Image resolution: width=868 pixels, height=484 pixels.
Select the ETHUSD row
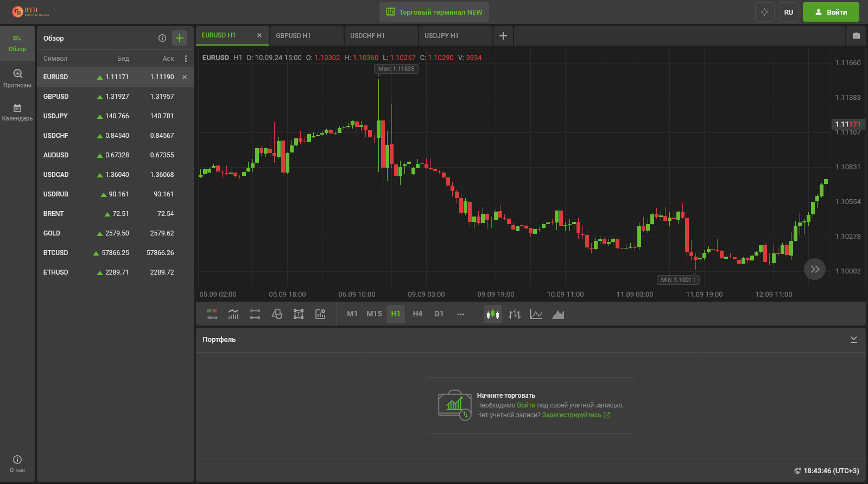point(115,272)
